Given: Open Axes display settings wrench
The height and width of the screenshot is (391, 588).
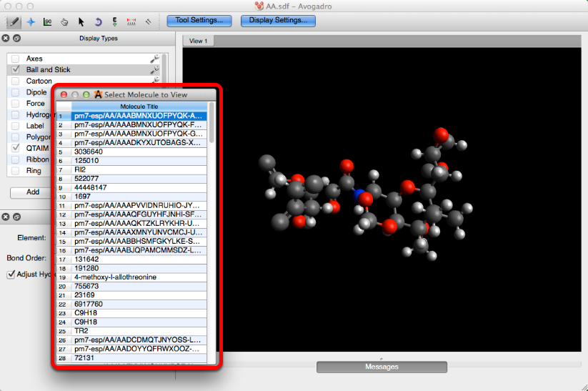Looking at the screenshot, I should click(154, 59).
